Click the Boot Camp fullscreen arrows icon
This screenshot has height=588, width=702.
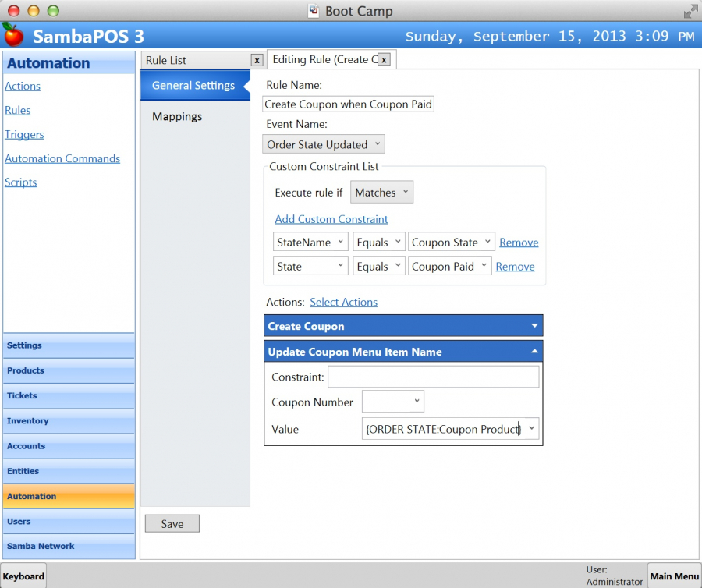(690, 11)
